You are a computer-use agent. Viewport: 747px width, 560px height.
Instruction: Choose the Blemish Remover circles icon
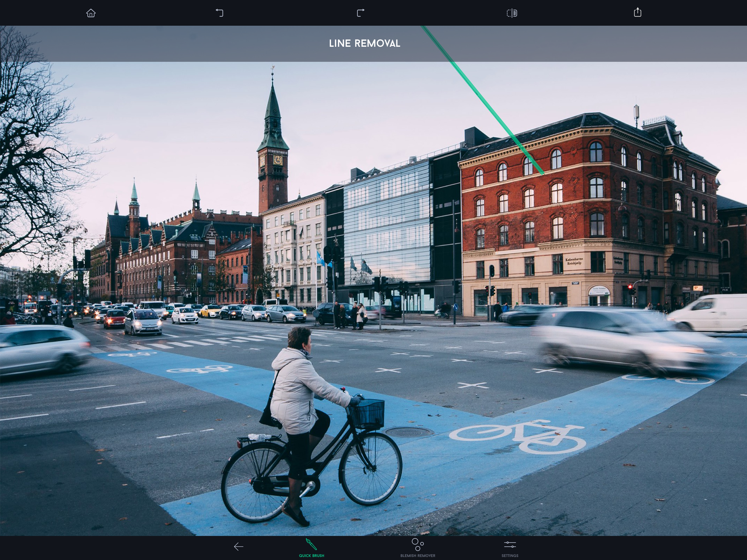(x=418, y=544)
